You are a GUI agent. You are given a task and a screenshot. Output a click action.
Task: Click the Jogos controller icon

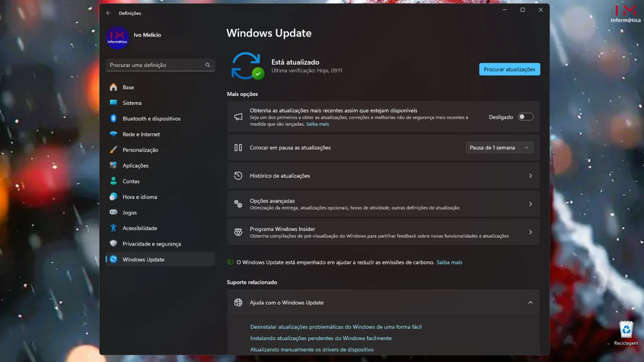(113, 212)
